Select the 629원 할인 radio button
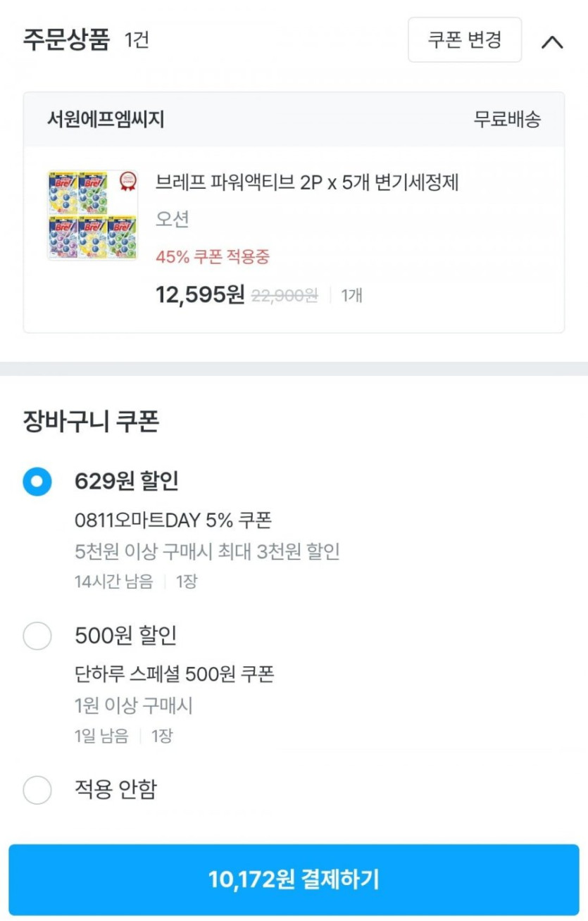This screenshot has width=588, height=921. pos(37,482)
